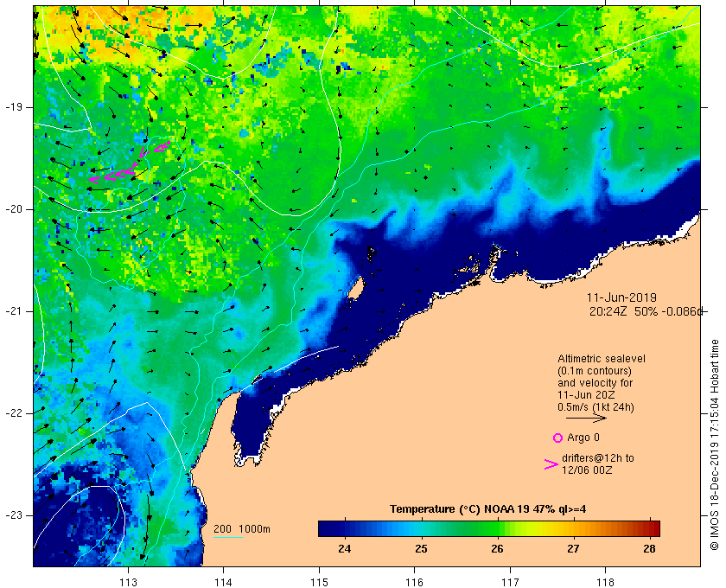The image size is (726, 588).
Task: Click the longitude axis label 115
Action: click(x=319, y=583)
